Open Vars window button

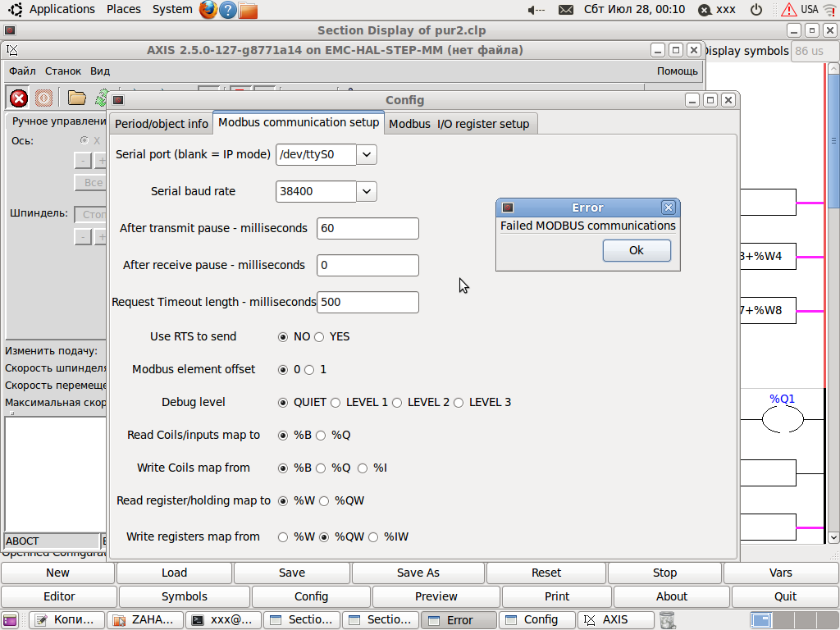781,573
